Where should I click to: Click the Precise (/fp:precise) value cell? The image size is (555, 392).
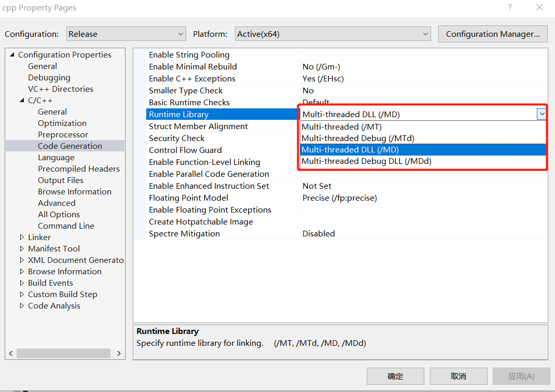[424, 198]
